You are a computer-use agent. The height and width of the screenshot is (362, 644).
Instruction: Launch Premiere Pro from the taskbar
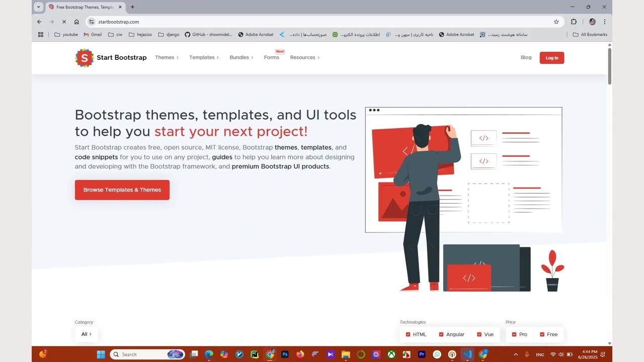422,354
